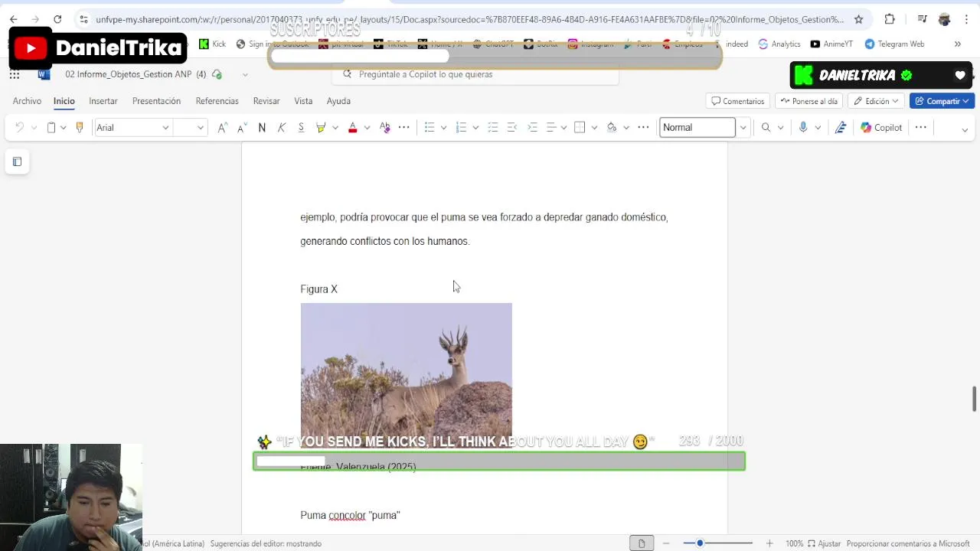Open paragraph alignment options

(550, 128)
